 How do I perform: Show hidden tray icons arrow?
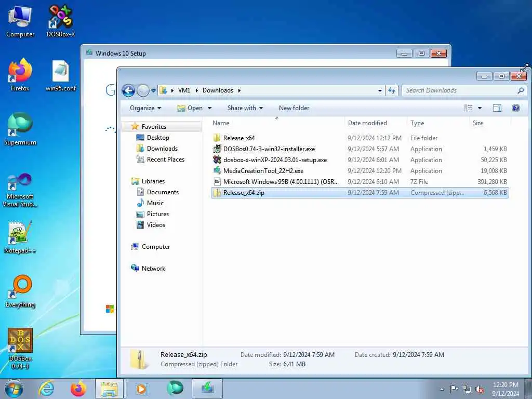(442, 389)
